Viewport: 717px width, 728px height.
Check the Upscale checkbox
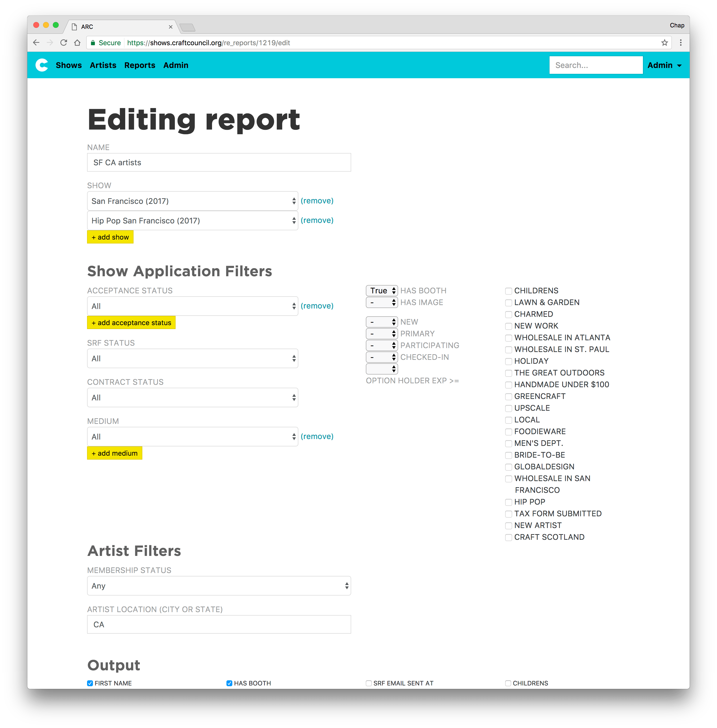click(508, 408)
